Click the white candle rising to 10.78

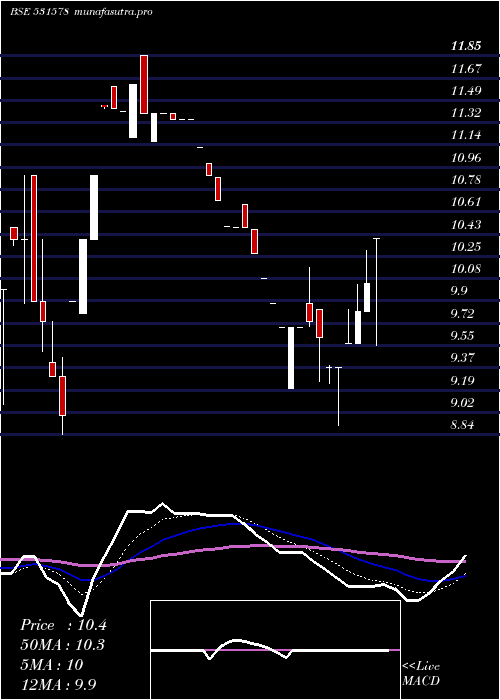(x=94, y=208)
